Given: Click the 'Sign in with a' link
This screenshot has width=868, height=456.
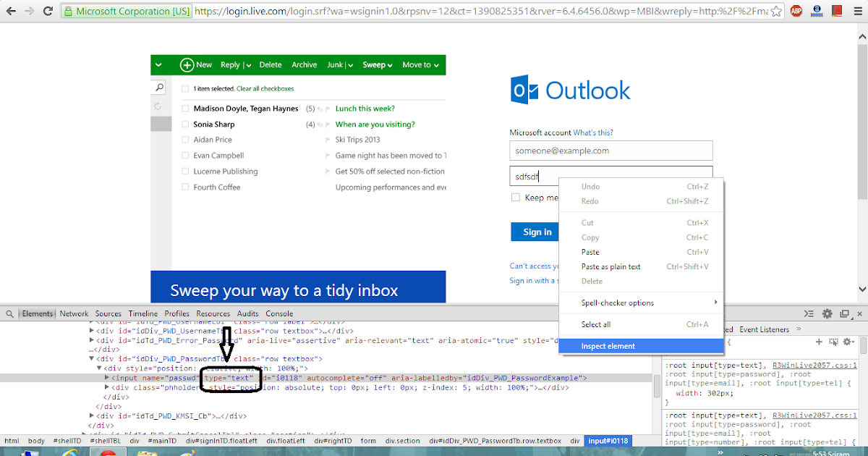Looking at the screenshot, I should point(534,281).
